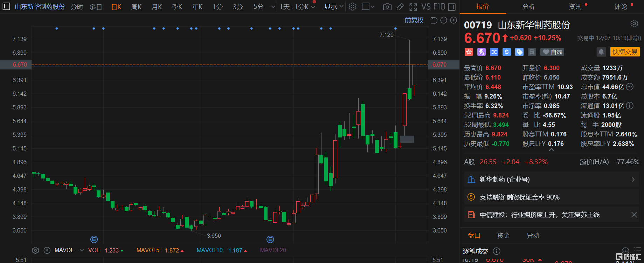Add stock to 自选 watchlist
The height and width of the screenshot is (263, 644).
tap(552, 52)
